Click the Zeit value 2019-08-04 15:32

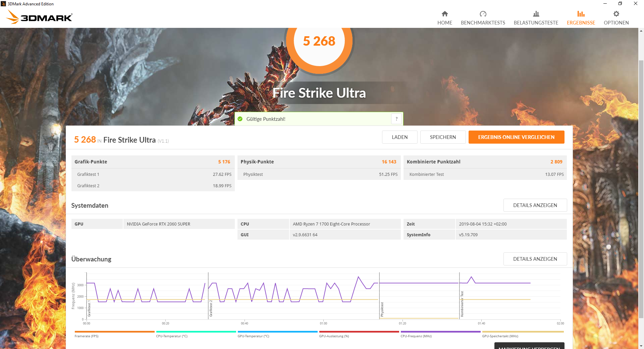(483, 224)
